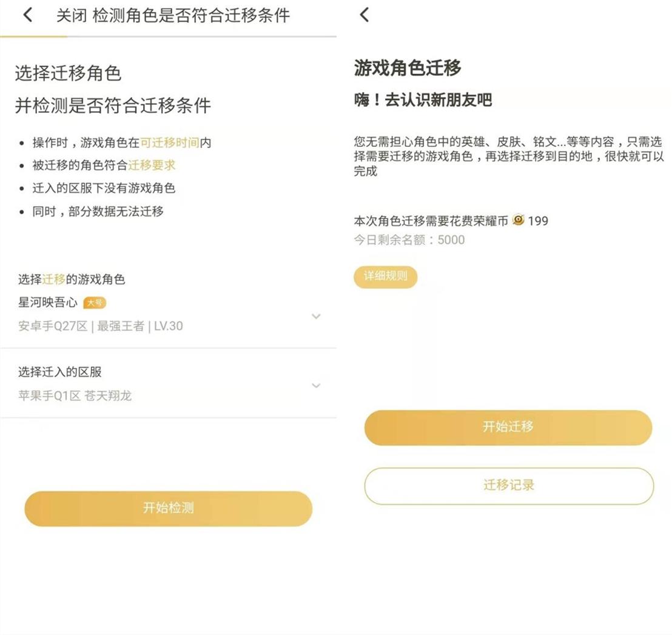The height and width of the screenshot is (635, 672).
Task: Expand the 选择迁入的区服 chevron
Action: click(316, 386)
